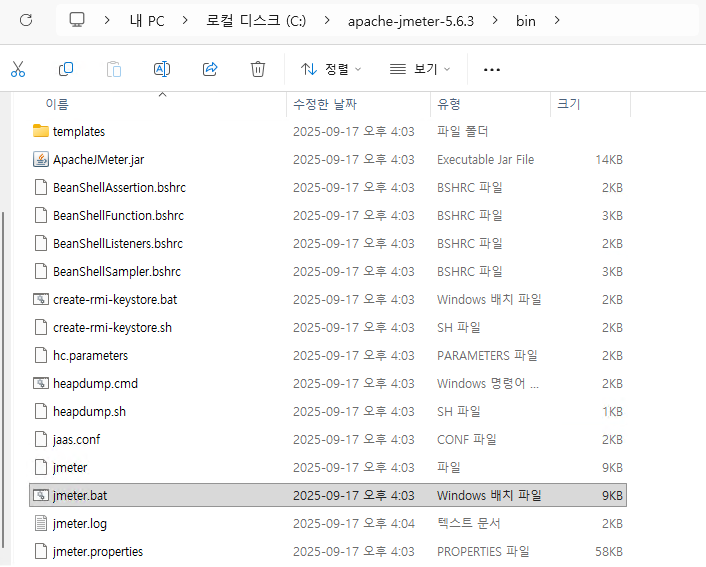
Task: Click the jaas.conf file icon
Action: [x=41, y=439]
